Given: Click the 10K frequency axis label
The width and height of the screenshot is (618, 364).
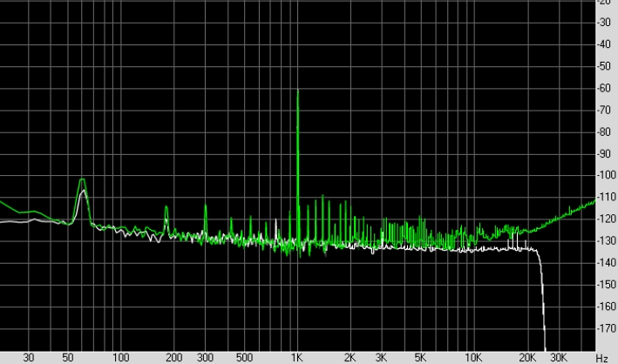Looking at the screenshot, I should (473, 358).
